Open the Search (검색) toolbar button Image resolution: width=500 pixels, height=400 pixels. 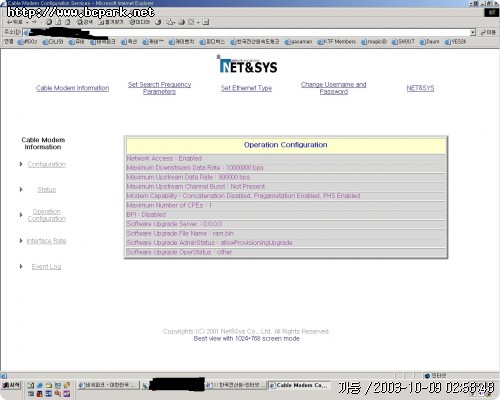(x=85, y=22)
